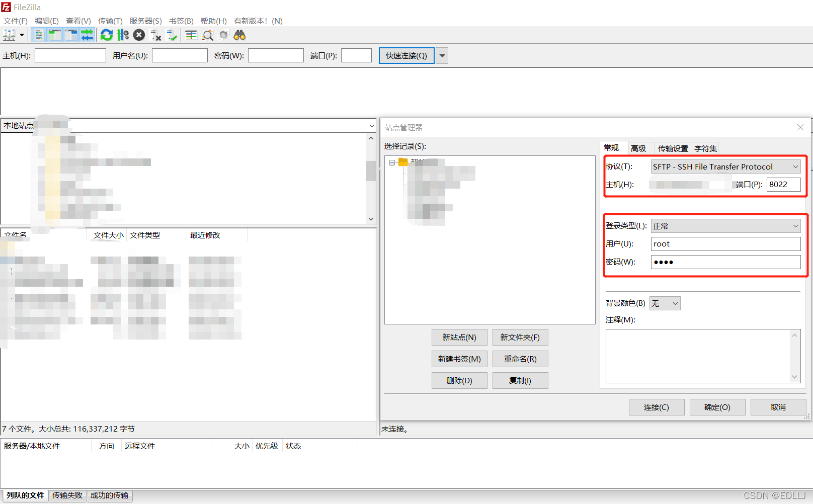Switch to the 传输失败 queue tab
813x504 pixels.
coord(67,495)
